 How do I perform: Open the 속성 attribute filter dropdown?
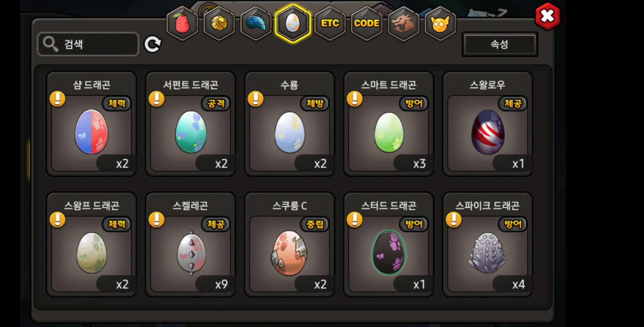500,44
